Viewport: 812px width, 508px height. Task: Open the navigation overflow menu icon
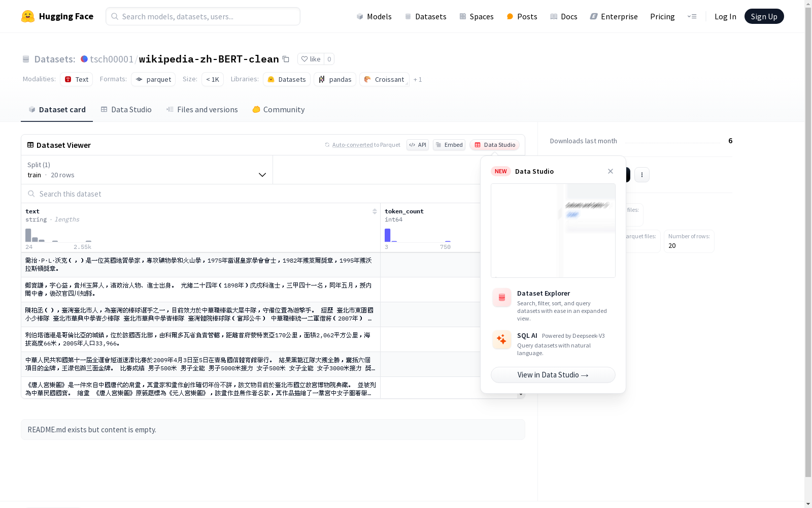[692, 16]
